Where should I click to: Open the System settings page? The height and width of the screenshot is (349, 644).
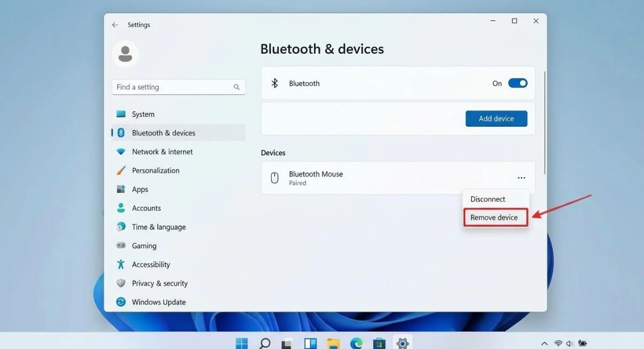pos(178,114)
